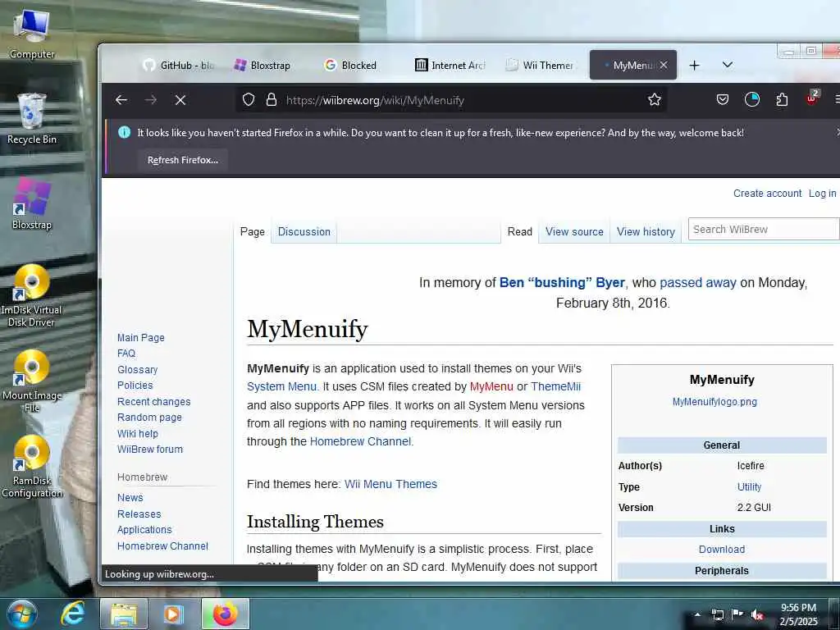Open the Homebrew Channel link in article
This screenshot has height=630, width=840.
(x=361, y=441)
